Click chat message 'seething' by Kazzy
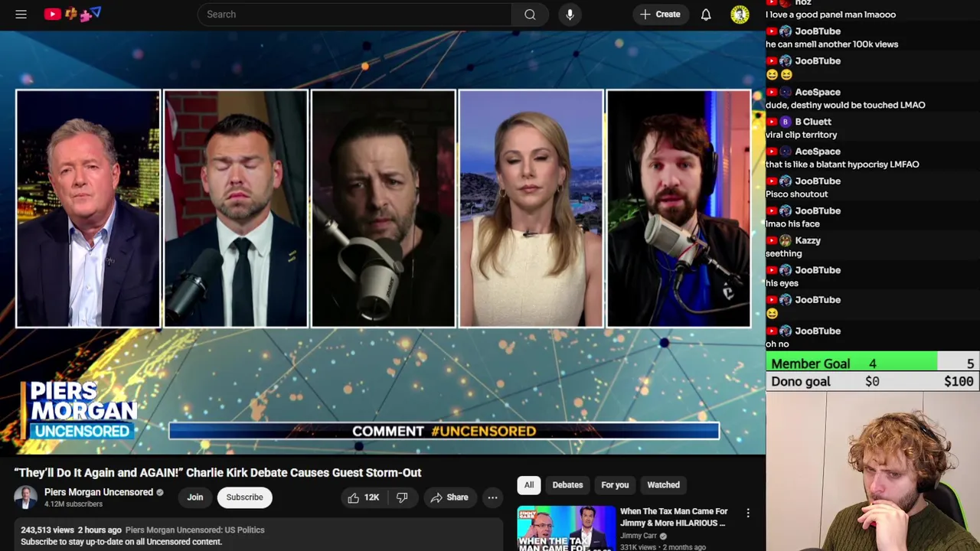Image resolution: width=980 pixels, height=551 pixels. [x=783, y=253]
